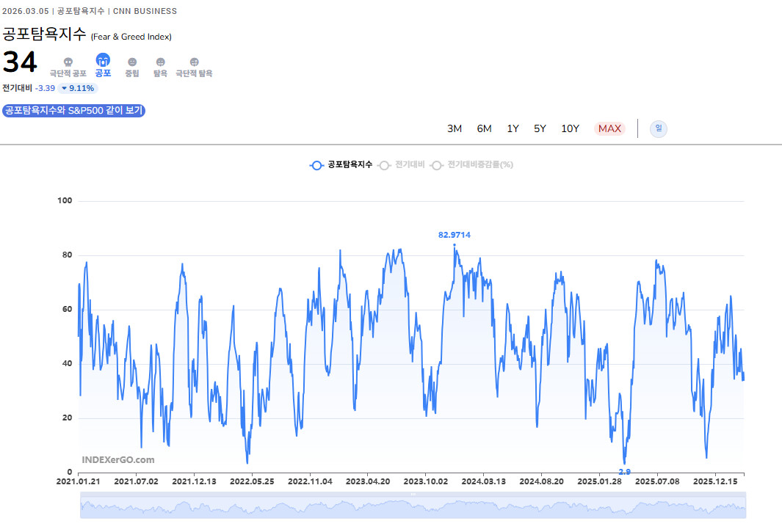The image size is (782, 532).
Task: Show the 전기대비증감률(%) legend series
Action: pyautogui.click(x=472, y=165)
